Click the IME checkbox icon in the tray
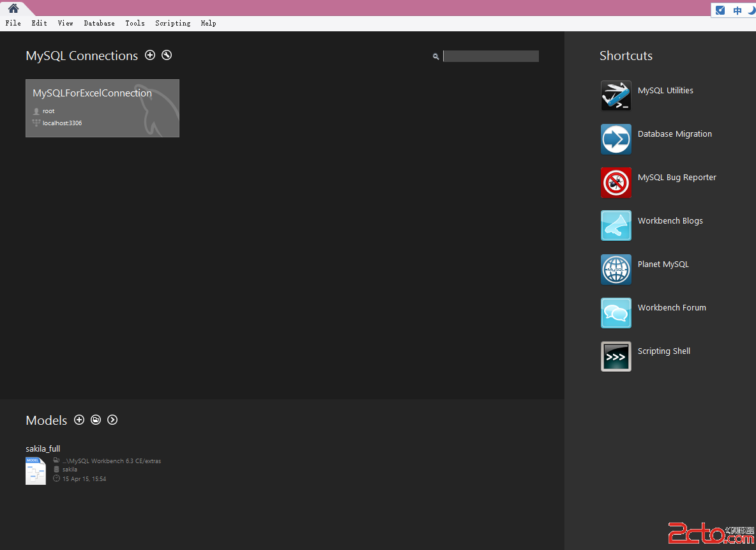The height and width of the screenshot is (550, 756). tap(720, 10)
